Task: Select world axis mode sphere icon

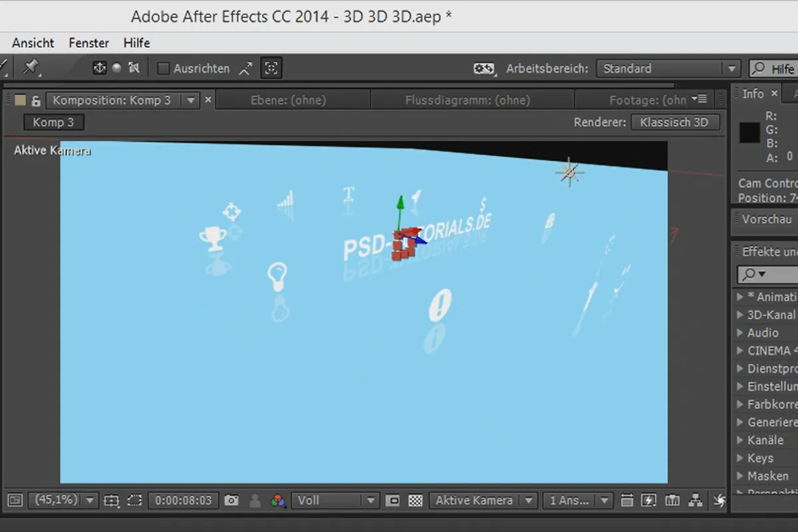Action: (116, 67)
